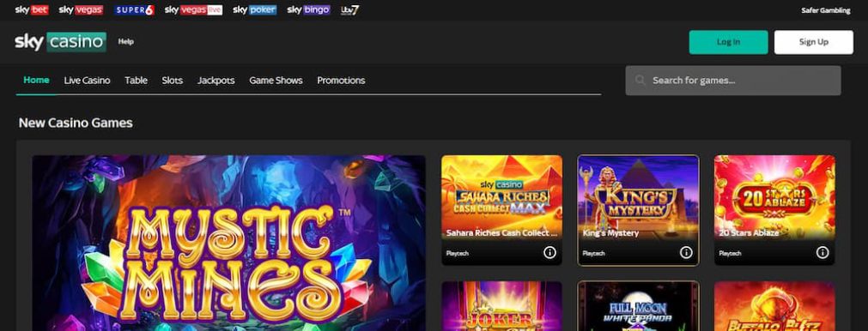Viewport: 868px width, 331px height.
Task: Open the Joker game thumbnail
Action: tap(501, 306)
